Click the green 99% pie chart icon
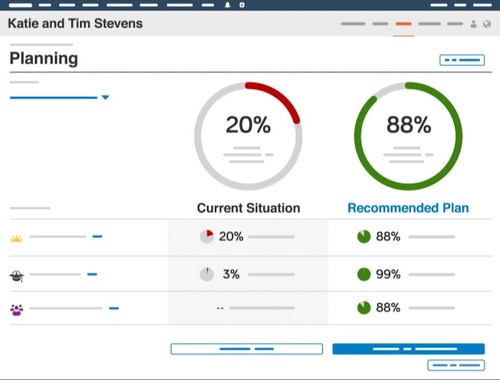Image resolution: width=500 pixels, height=380 pixels. (x=364, y=274)
